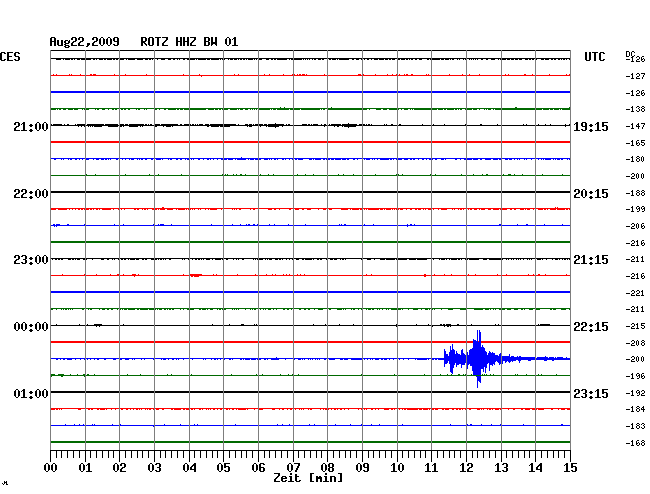Viewport: 650px width, 494px height.
Task: Click minute 14 on time axis
Action: coord(535,468)
